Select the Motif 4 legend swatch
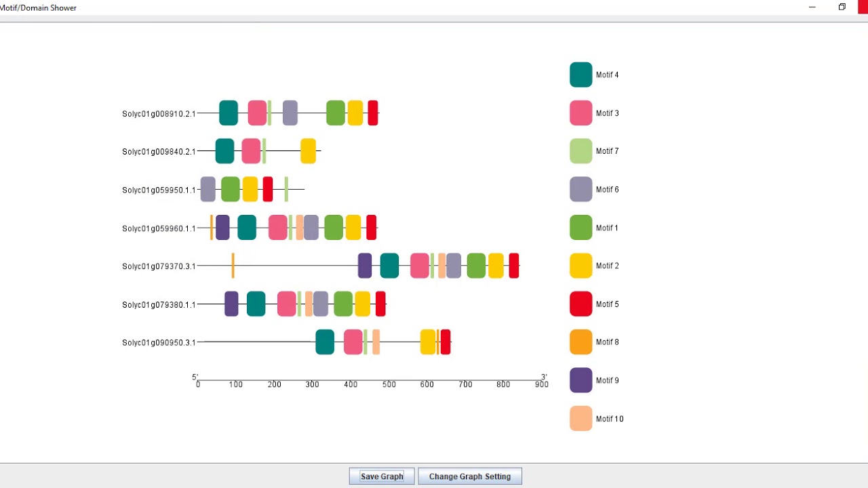 (x=581, y=75)
